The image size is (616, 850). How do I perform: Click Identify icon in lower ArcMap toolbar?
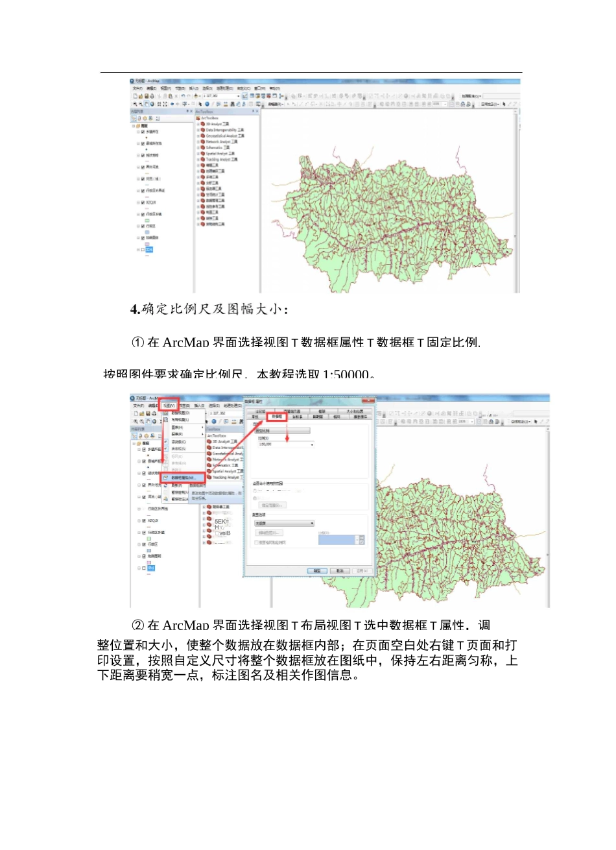[213, 421]
